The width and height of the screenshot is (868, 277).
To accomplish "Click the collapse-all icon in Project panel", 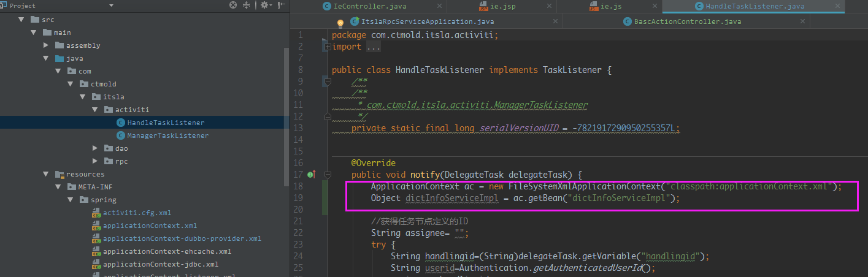I will coord(247,6).
